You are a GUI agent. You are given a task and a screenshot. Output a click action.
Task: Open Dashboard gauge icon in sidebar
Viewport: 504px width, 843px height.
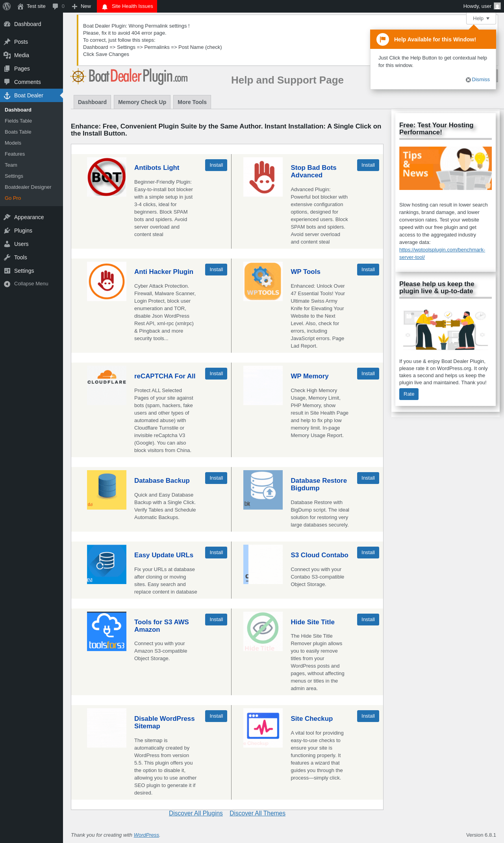click(7, 24)
